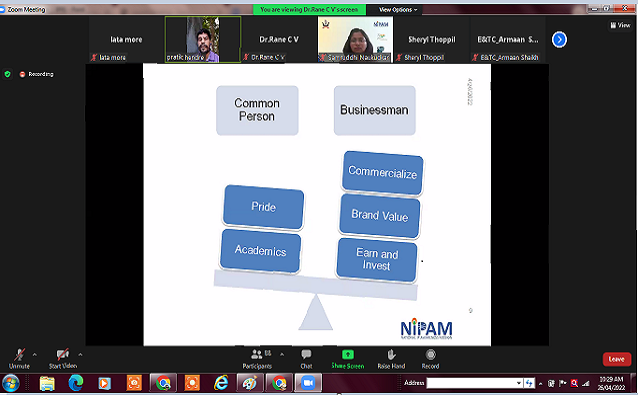Open the Participants panel
Viewport: 638px width, 395px height.
coord(257,355)
